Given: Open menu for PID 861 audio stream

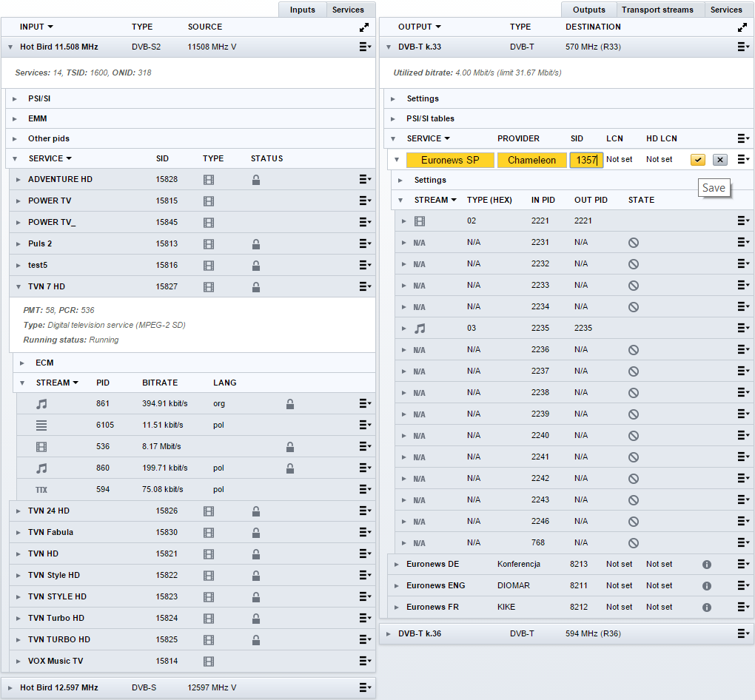Looking at the screenshot, I should (x=365, y=403).
